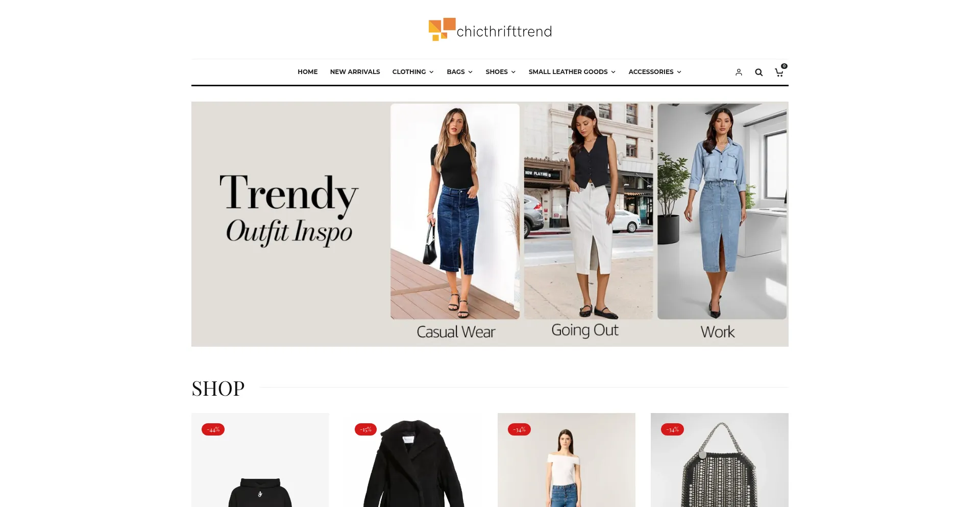The width and height of the screenshot is (980, 507).
Task: Click the -34% badge on the jeans product
Action: point(519,429)
